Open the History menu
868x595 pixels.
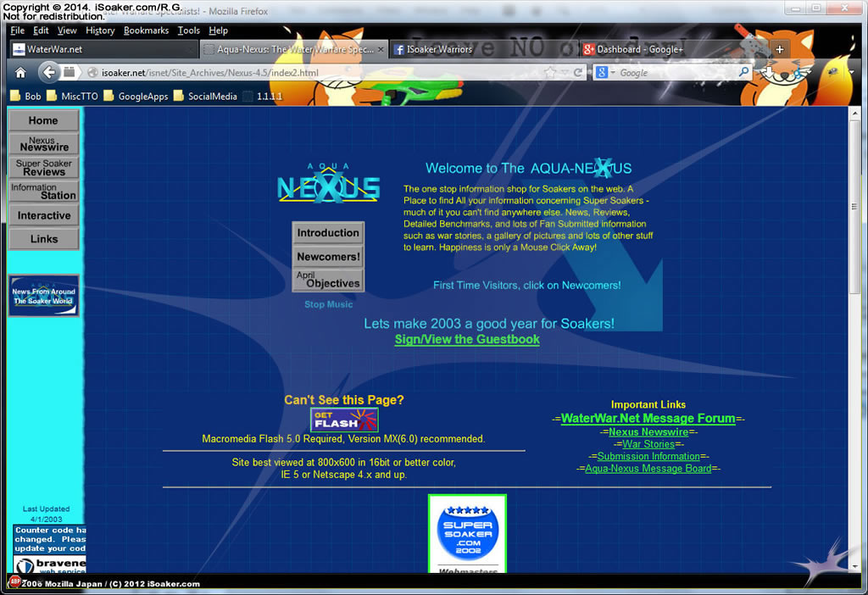click(x=100, y=31)
